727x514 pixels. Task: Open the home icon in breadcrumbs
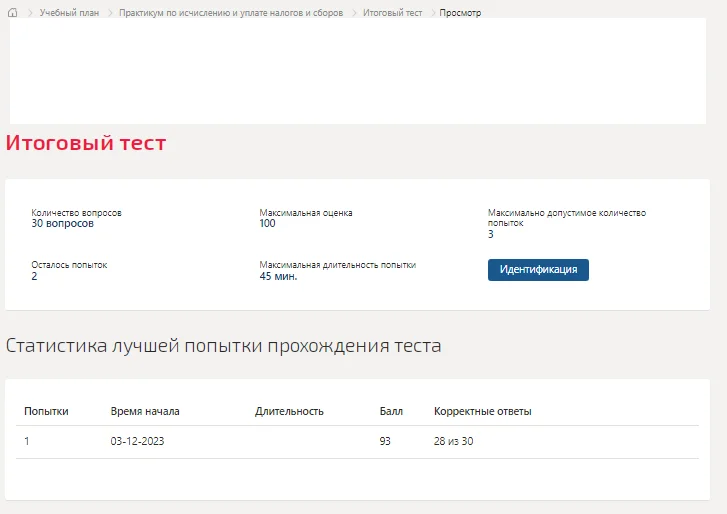13,13
